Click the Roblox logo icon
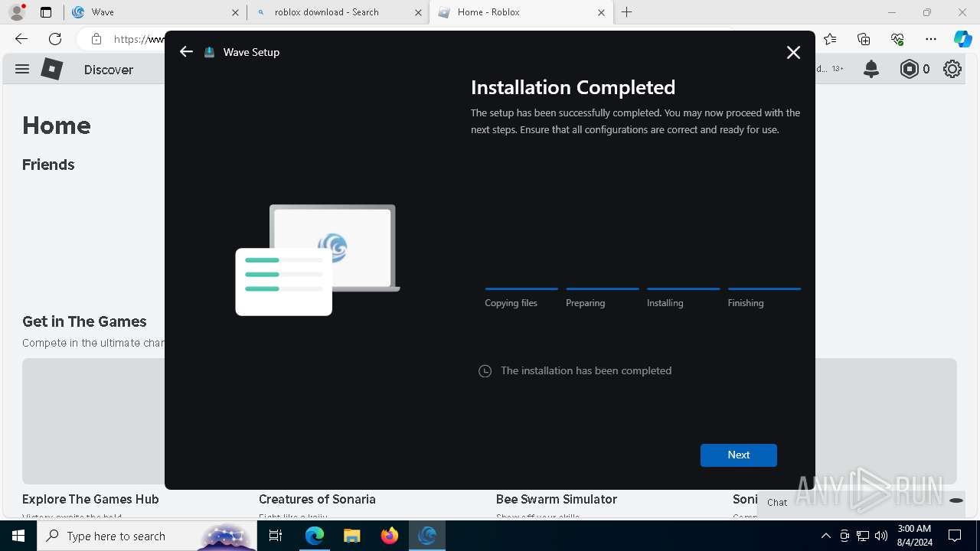 [x=51, y=69]
